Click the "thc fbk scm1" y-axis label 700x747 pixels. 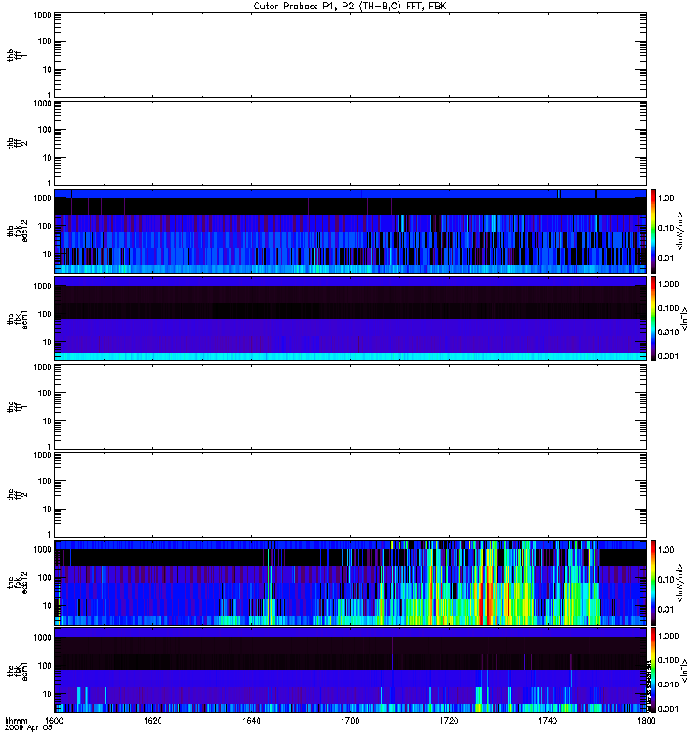[17, 670]
